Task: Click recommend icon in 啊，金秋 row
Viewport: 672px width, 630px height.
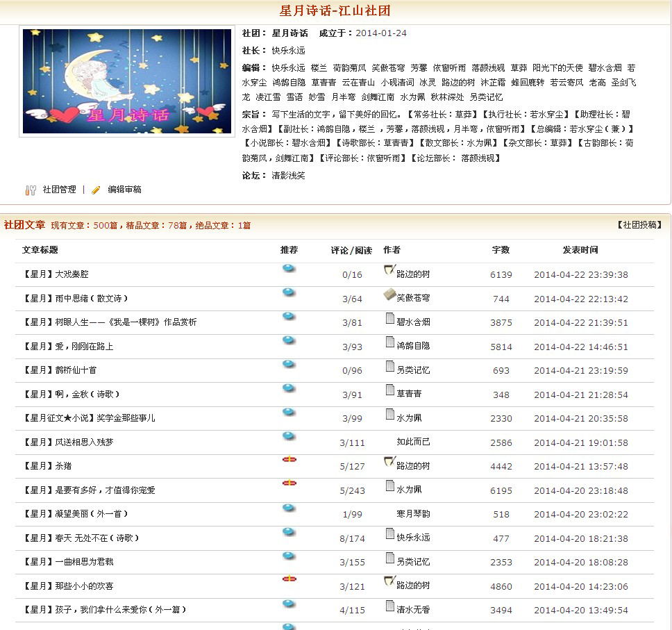Action: [289, 388]
